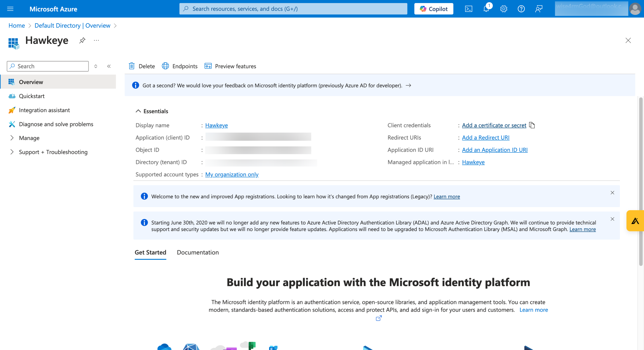
Task: Click the top resource search box
Action: (x=293, y=9)
